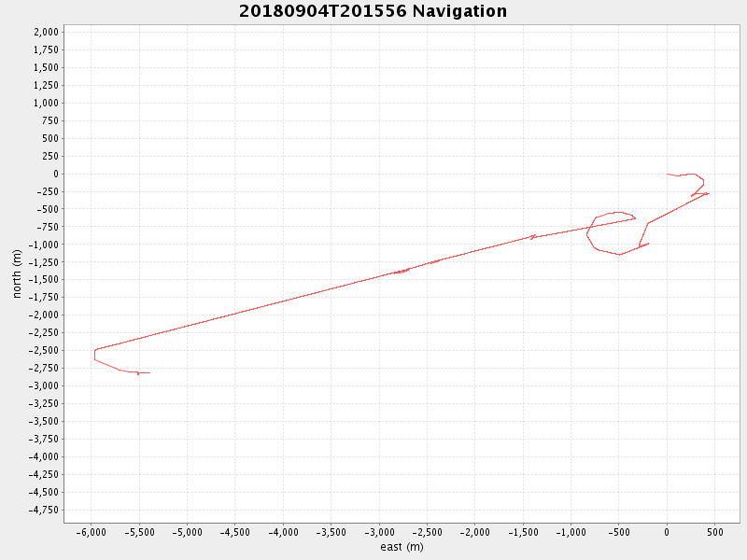Click the red track's easternmost tip
This screenshot has width=747, height=560.
click(x=709, y=193)
